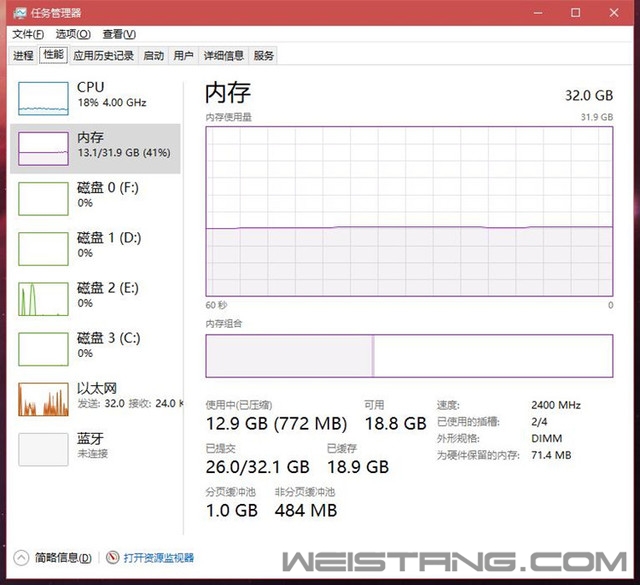640x585 pixels.
Task: Click the 12.9 GB (772 MB) in-use value
Action: pyautogui.click(x=276, y=424)
